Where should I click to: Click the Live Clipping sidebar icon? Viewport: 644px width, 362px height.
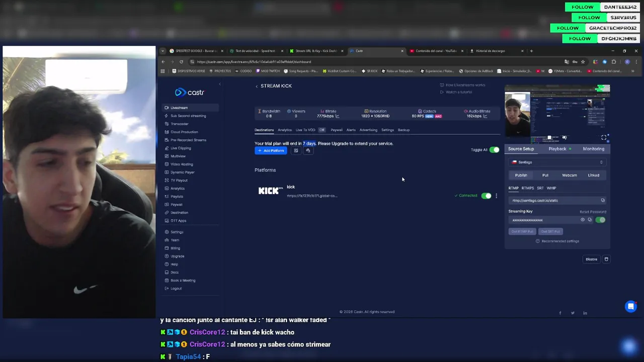point(167,148)
